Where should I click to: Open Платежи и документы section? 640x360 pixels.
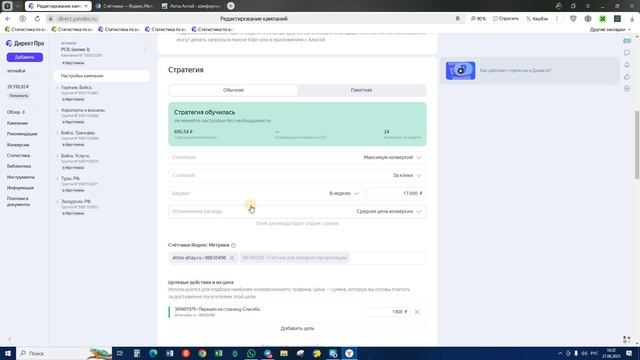pos(18,201)
